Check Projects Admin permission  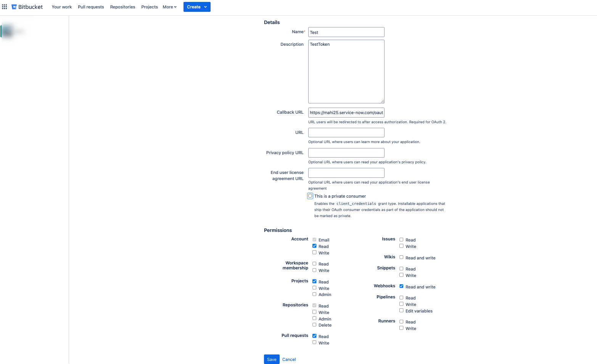click(314, 294)
